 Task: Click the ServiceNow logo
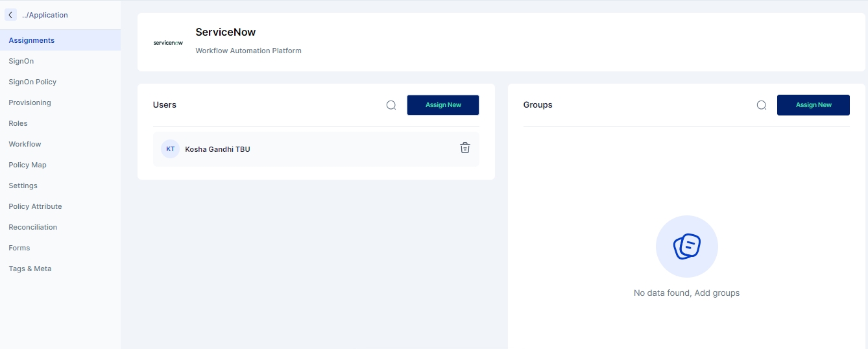(x=168, y=43)
